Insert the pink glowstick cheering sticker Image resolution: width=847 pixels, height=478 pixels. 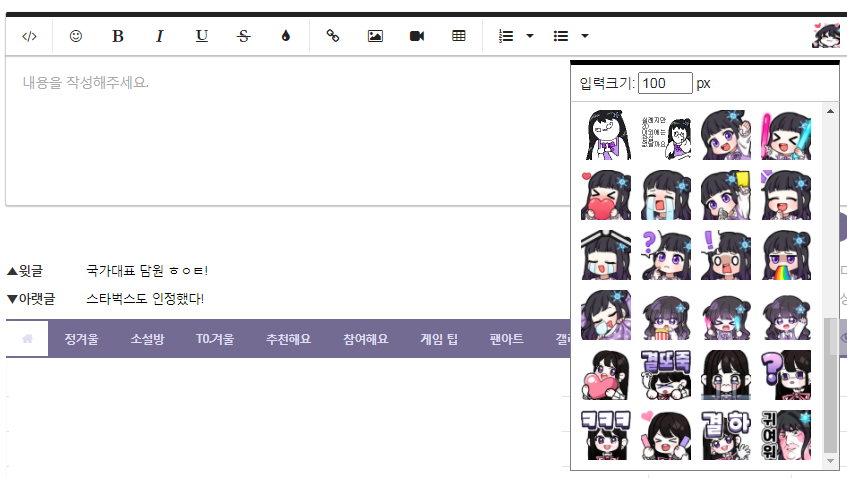[785, 136]
